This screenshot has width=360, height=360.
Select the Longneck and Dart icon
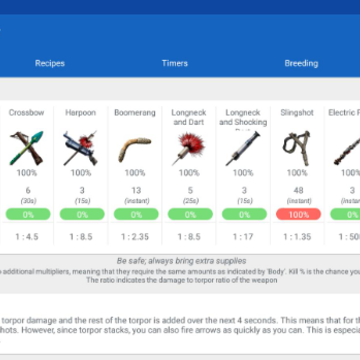tap(189, 148)
